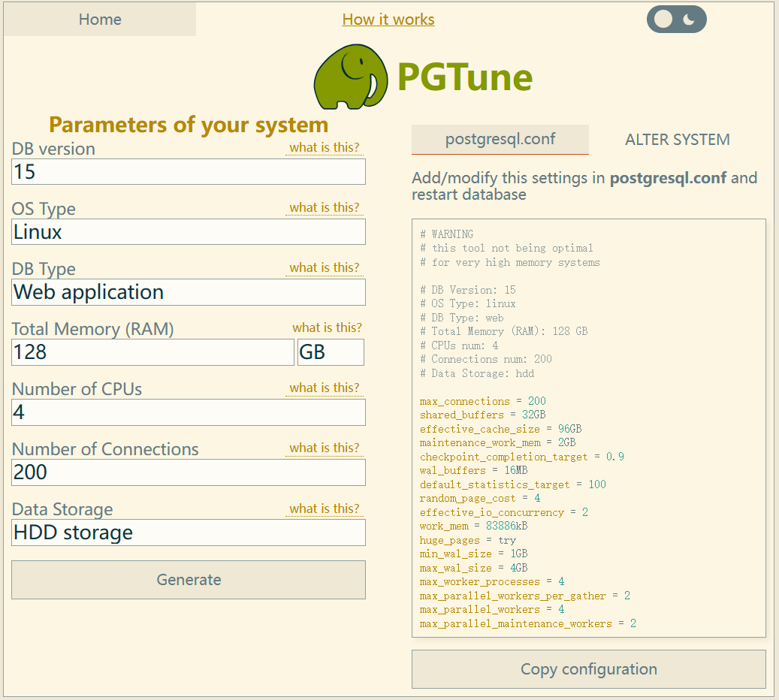Click the default_statistics_target = 100 line
Screen dimensions: 779x700
[x=513, y=484]
